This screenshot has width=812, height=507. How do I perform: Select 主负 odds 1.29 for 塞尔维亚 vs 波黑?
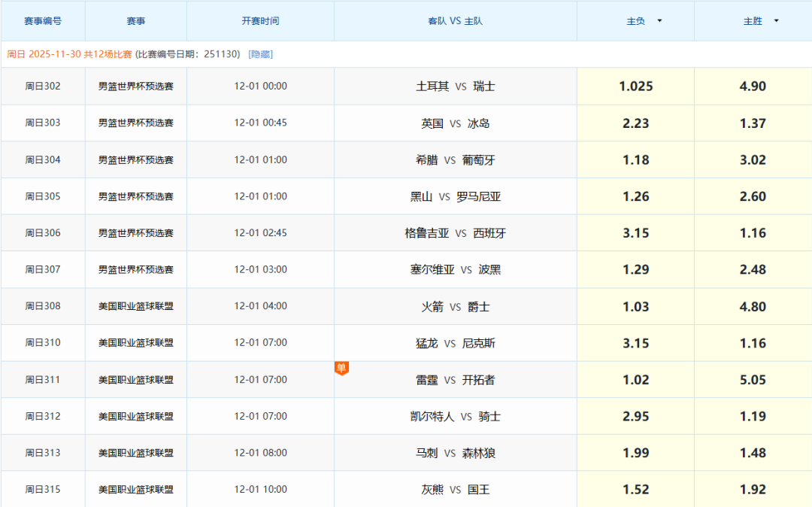635,269
